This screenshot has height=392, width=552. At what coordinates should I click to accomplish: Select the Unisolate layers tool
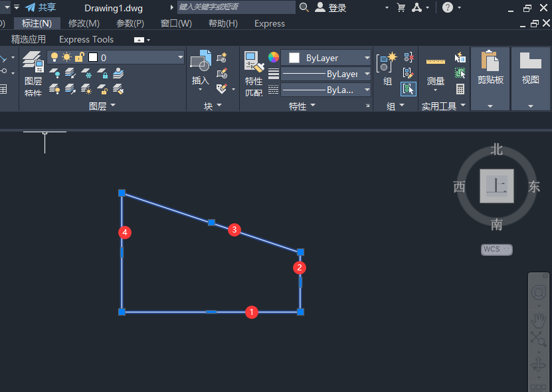click(x=70, y=89)
